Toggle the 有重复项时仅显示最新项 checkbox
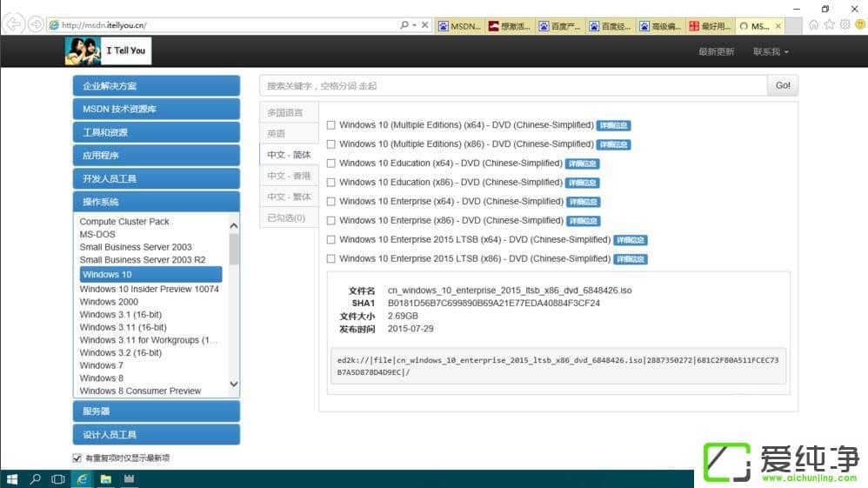This screenshot has width=868, height=488. [x=77, y=458]
